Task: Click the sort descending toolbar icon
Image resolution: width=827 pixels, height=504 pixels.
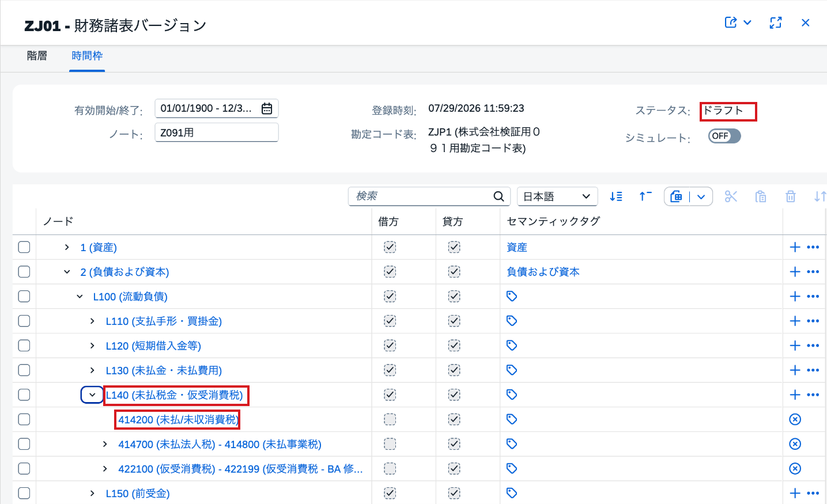Action: click(616, 196)
